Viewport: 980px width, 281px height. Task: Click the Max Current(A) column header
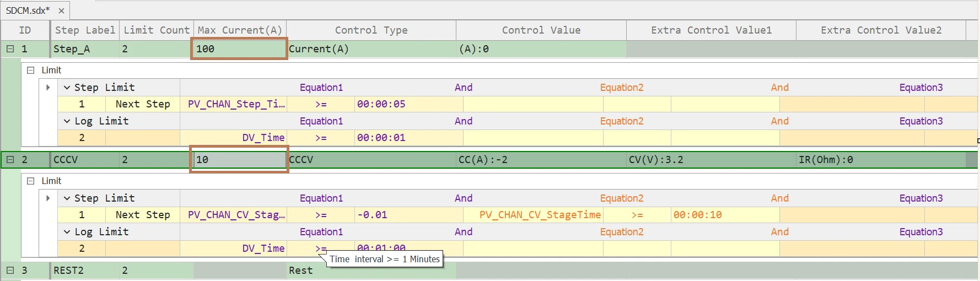pos(240,30)
